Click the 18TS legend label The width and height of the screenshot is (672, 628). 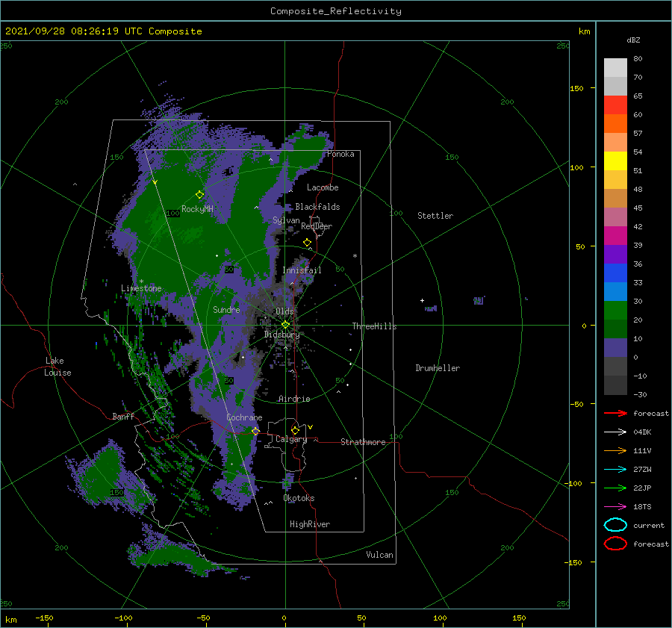point(642,507)
